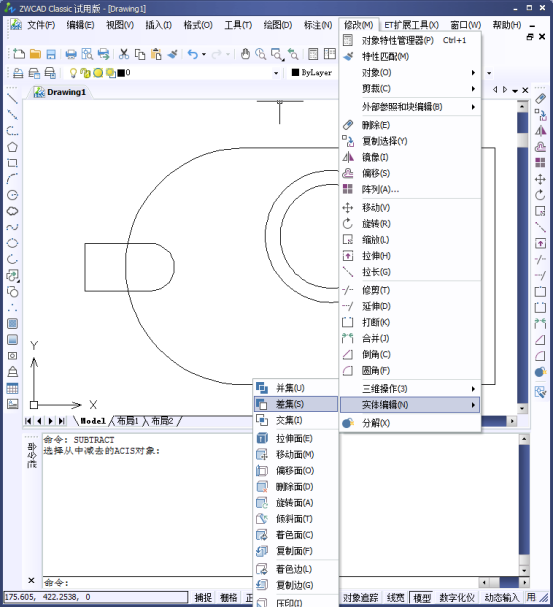Switch to the Drawing1 document tab
The height and width of the screenshot is (607, 554).
click(60, 92)
